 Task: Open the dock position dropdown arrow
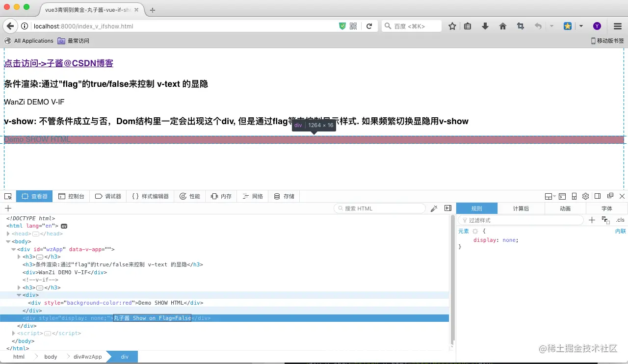555,196
